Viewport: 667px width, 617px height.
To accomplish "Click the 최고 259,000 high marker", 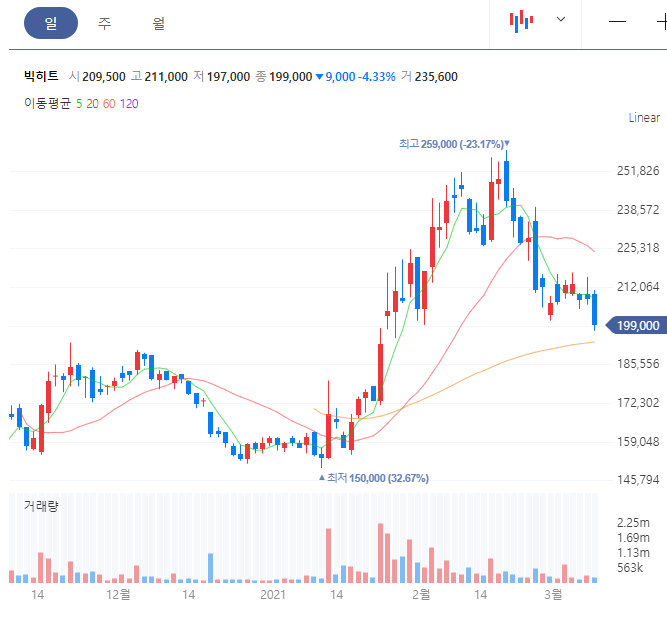I will [x=454, y=144].
